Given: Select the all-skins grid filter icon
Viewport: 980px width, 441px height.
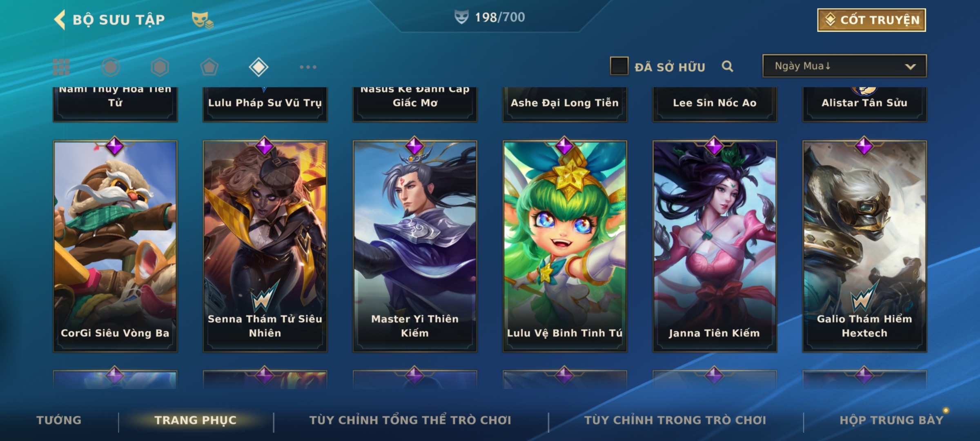Looking at the screenshot, I should tap(61, 67).
